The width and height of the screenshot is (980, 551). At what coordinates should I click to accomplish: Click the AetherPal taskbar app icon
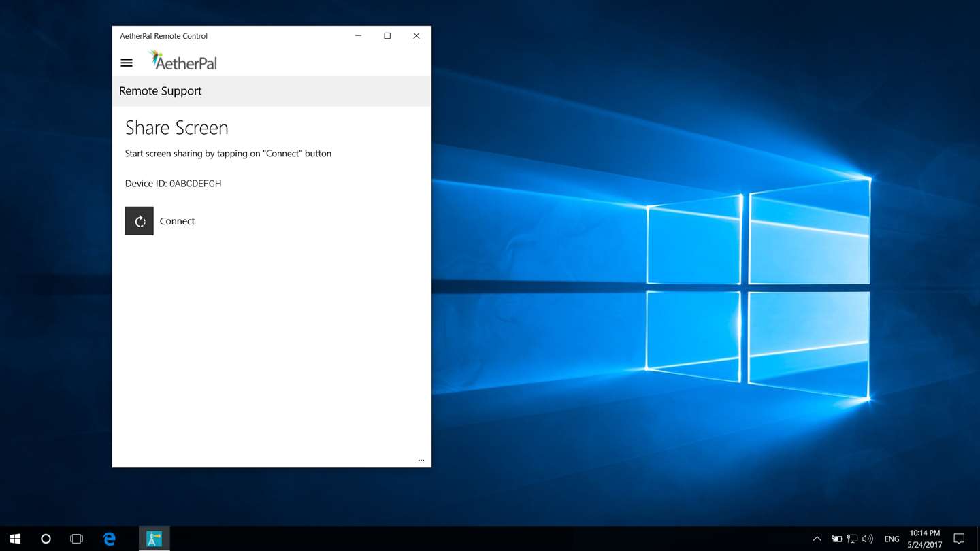pos(154,539)
